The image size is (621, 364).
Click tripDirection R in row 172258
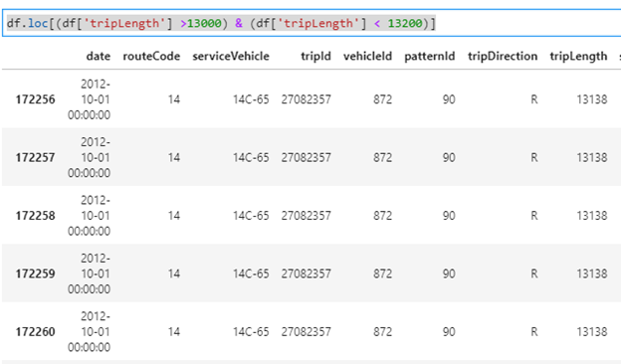click(533, 216)
